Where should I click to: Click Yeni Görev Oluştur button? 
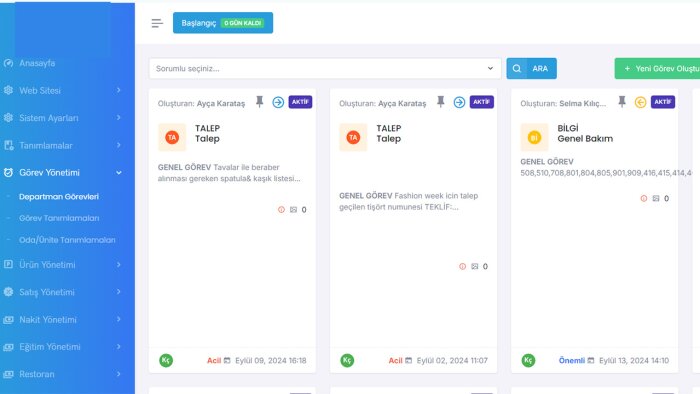[x=657, y=68]
